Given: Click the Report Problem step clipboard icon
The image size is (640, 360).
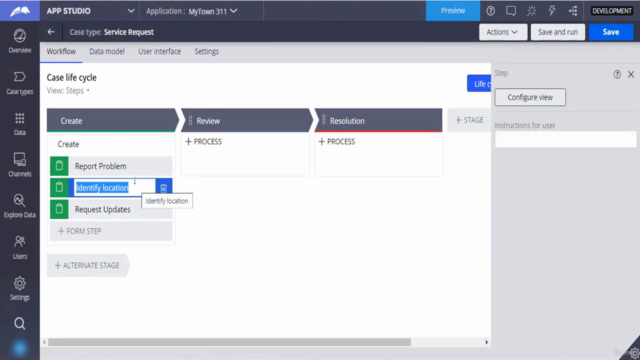Looking at the screenshot, I should [x=59, y=166].
